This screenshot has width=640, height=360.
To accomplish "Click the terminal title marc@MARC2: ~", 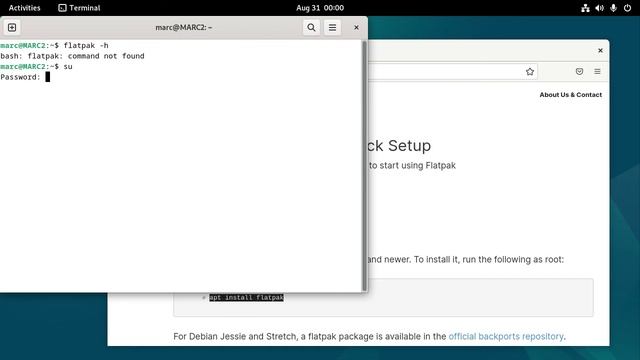I will [183, 27].
